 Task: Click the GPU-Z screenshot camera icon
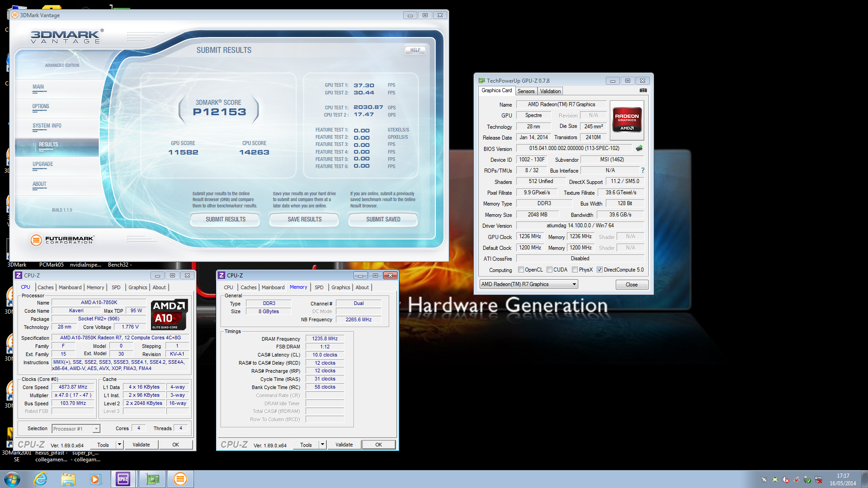(x=643, y=90)
